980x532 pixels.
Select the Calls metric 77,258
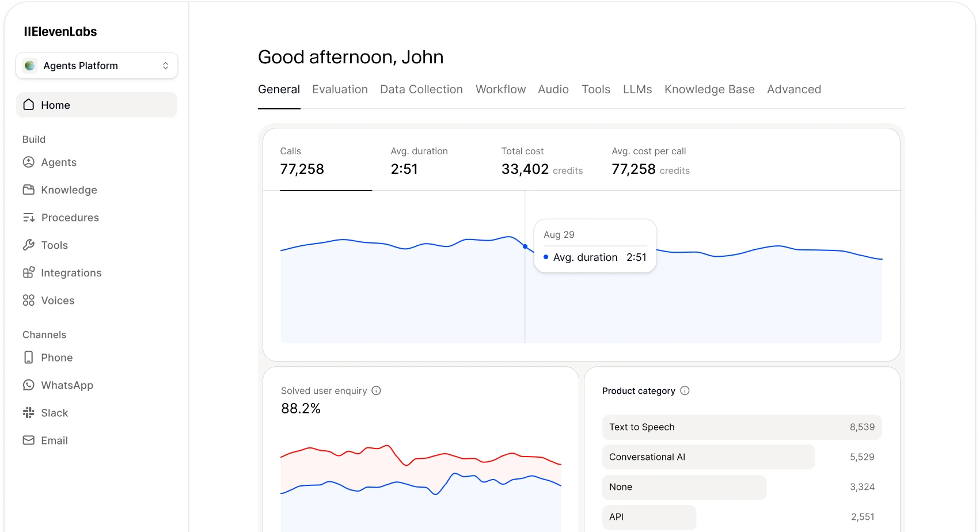click(x=326, y=161)
